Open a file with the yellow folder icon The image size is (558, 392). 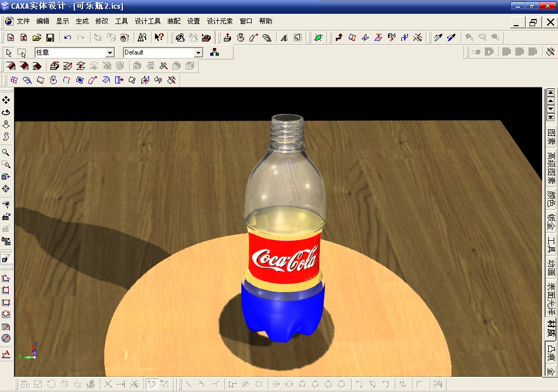click(37, 37)
